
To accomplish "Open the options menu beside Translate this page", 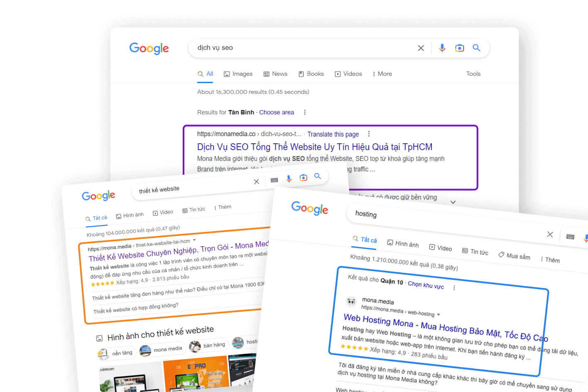I will click(x=369, y=134).
